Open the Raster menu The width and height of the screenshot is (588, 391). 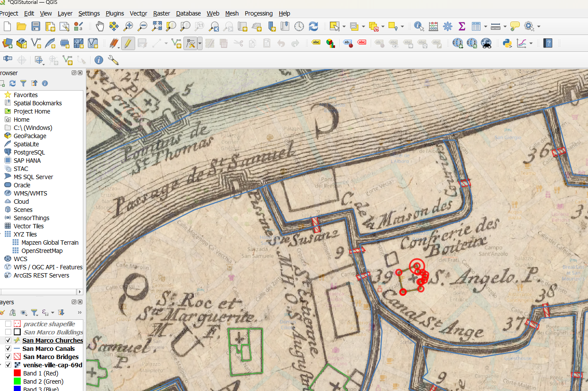161,13
